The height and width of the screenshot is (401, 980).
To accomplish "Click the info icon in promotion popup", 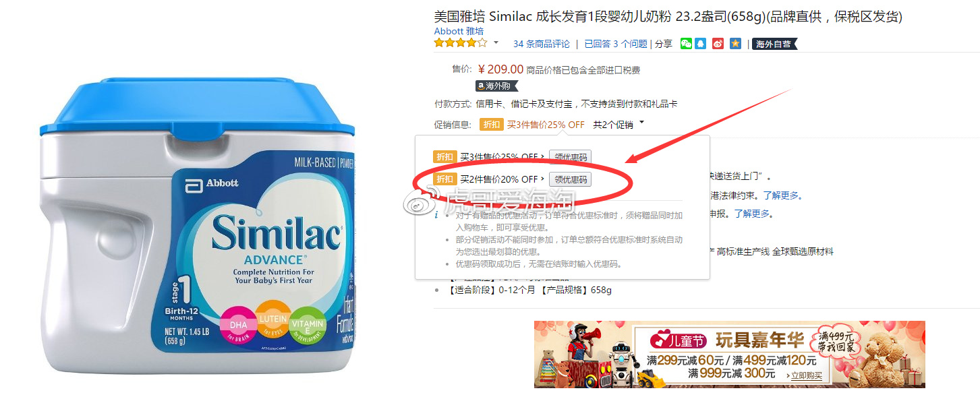I will [436, 214].
